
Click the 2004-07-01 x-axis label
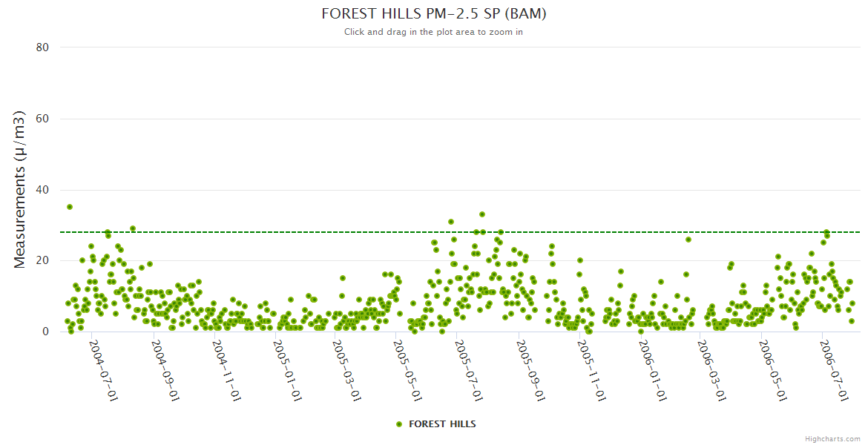[x=104, y=370]
